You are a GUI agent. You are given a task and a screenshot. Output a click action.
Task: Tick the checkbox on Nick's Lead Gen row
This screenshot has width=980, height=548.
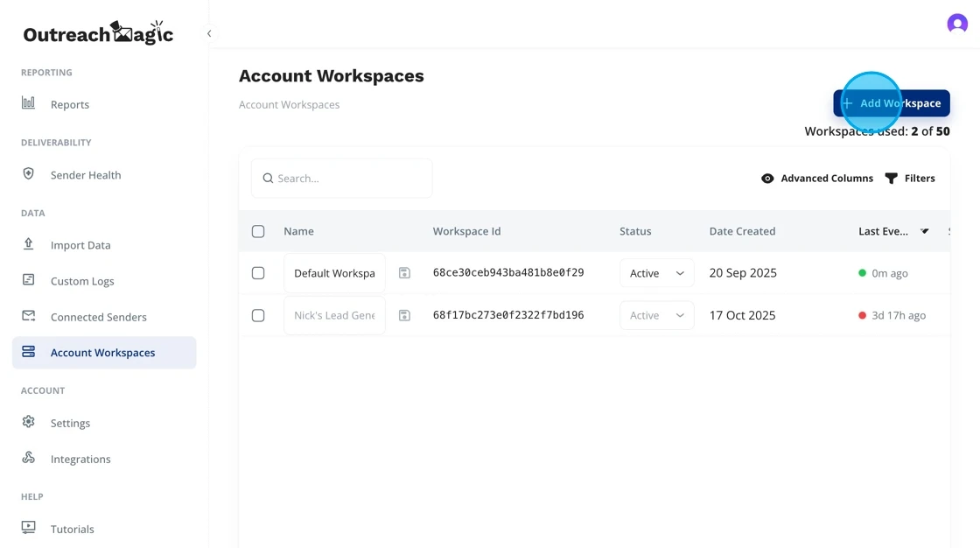tap(258, 315)
